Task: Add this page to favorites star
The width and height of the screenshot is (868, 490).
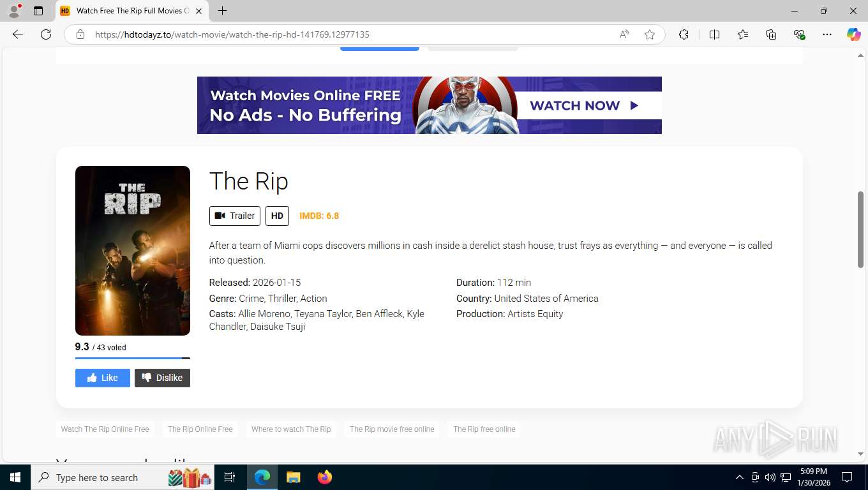Action: [650, 34]
